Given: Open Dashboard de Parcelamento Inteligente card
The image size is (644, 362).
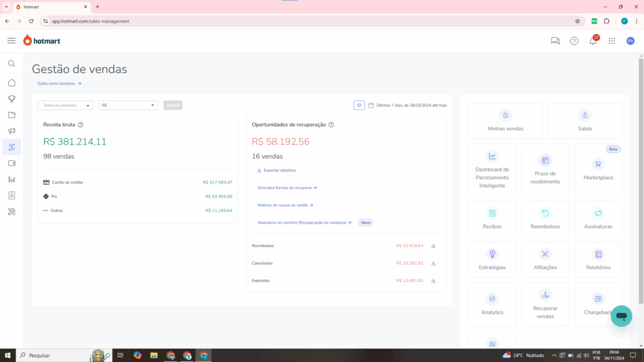Looking at the screenshot, I should [492, 170].
